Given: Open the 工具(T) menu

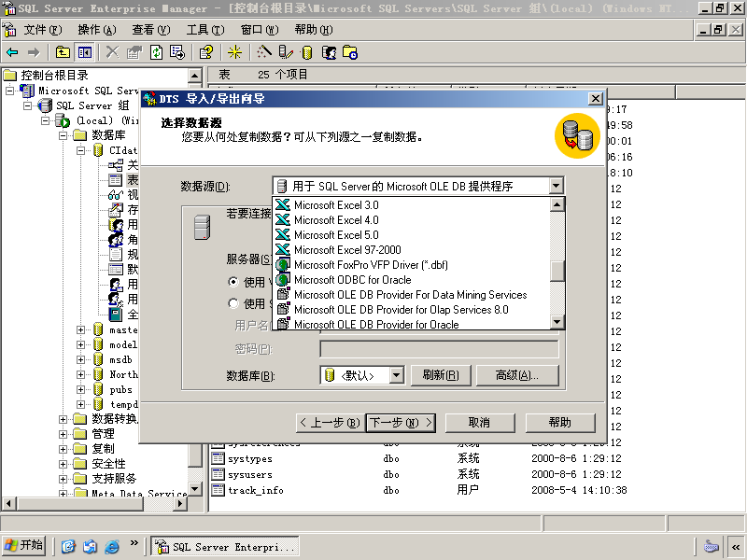Looking at the screenshot, I should [204, 30].
